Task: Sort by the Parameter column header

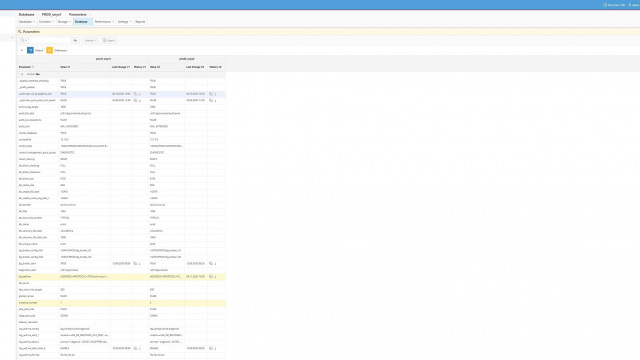Action: 25,67
